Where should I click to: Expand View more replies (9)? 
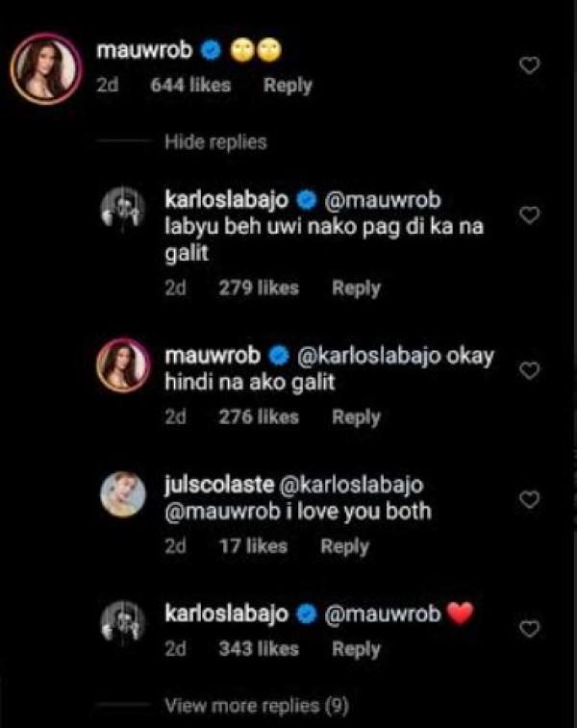coord(256,706)
